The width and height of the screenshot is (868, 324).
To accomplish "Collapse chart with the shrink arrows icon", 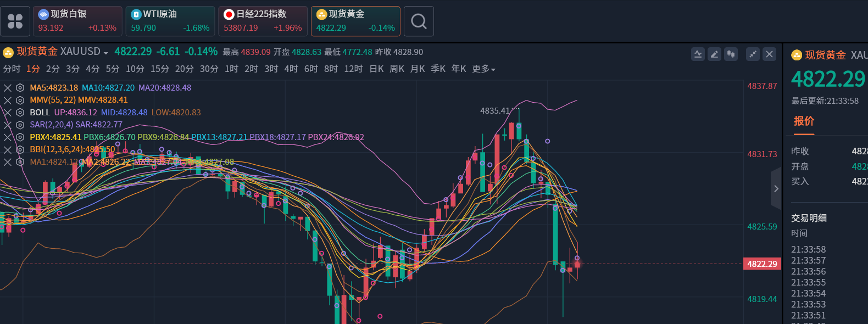I will tap(753, 54).
